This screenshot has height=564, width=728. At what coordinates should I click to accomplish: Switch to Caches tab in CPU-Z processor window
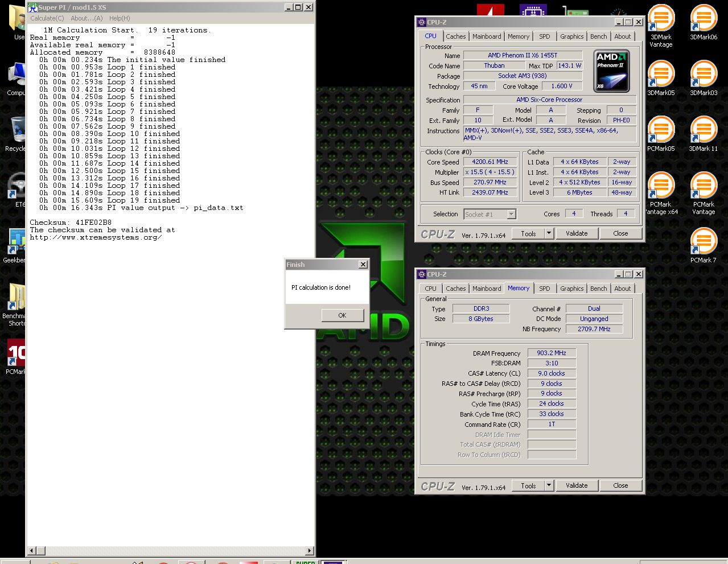tap(456, 36)
